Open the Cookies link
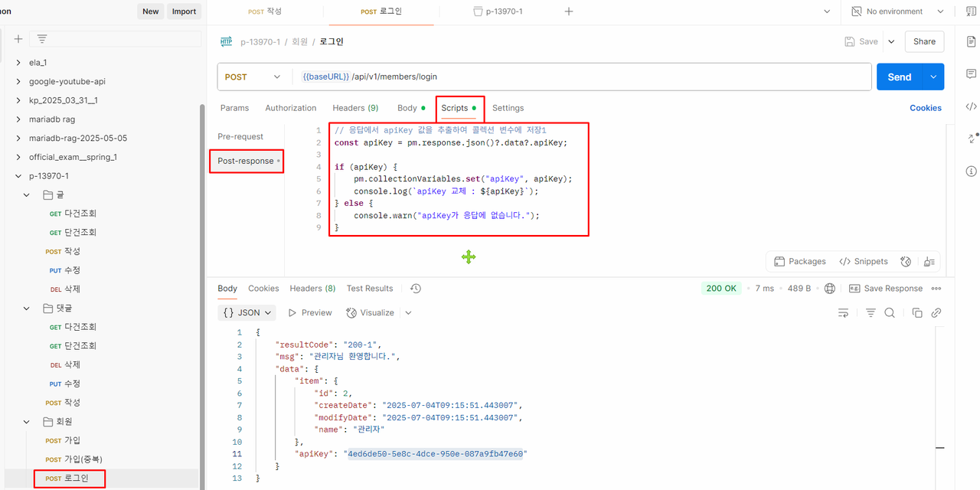 click(926, 108)
